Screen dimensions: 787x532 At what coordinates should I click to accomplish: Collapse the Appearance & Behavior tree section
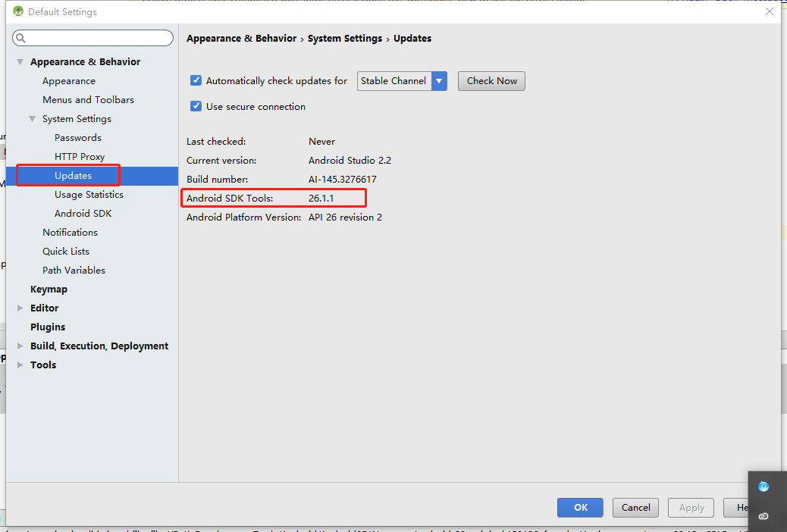(x=18, y=61)
